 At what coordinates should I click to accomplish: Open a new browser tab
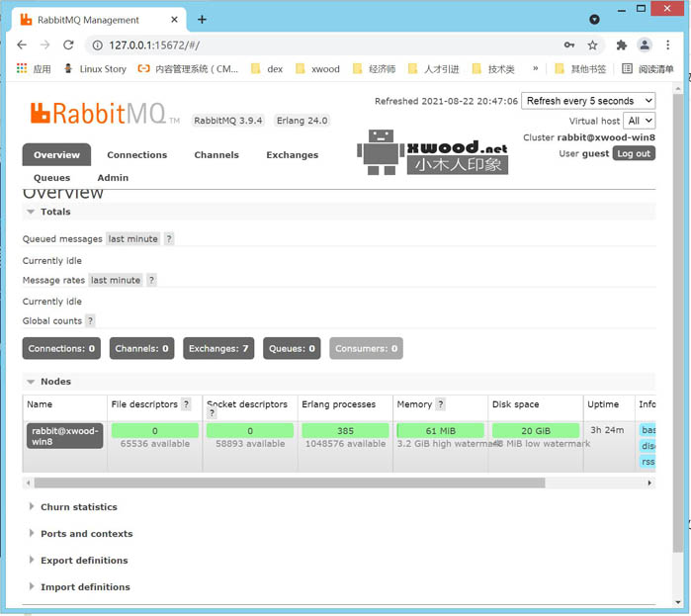click(202, 20)
